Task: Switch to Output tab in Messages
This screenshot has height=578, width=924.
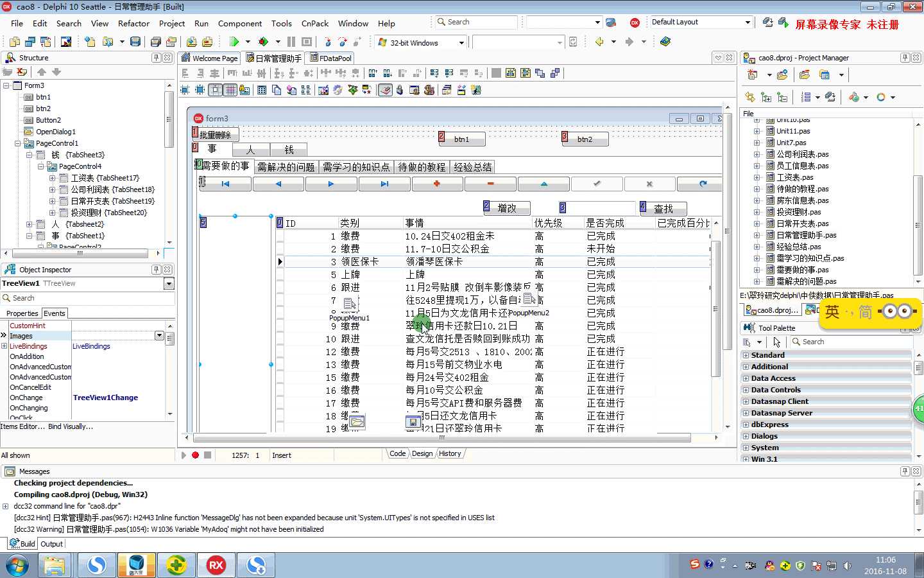Action: click(x=51, y=544)
